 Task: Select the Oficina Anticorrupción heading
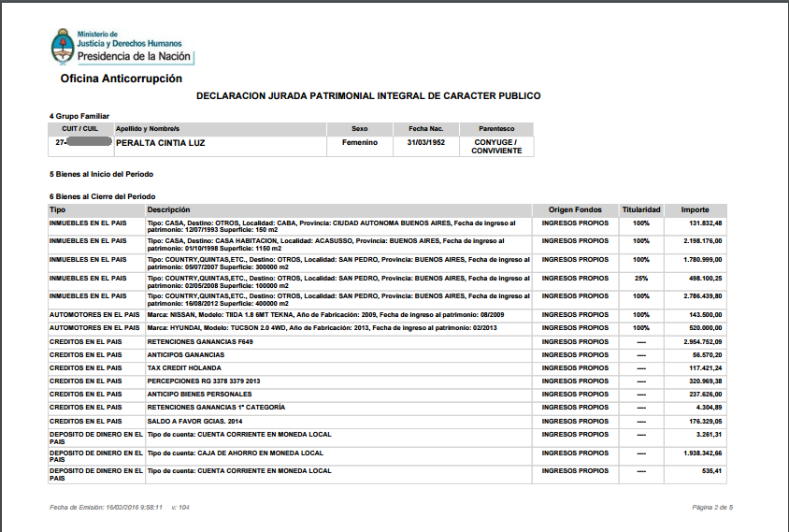[x=122, y=79]
